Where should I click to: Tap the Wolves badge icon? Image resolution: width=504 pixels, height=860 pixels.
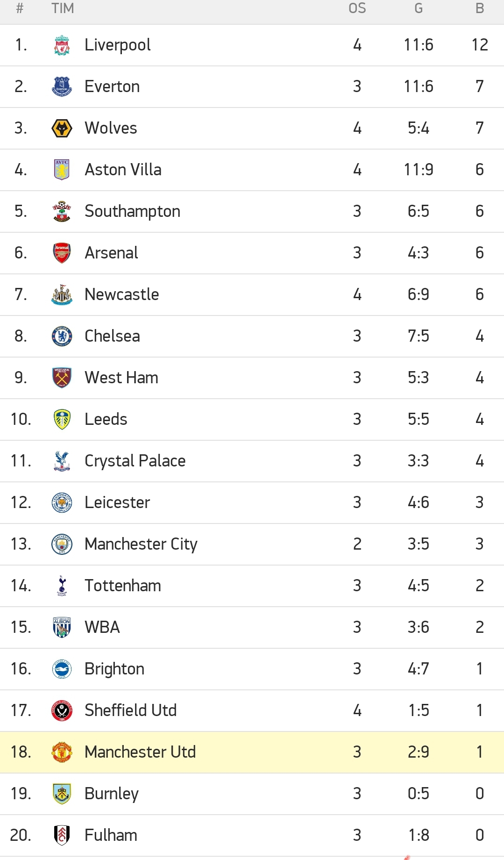coord(62,129)
